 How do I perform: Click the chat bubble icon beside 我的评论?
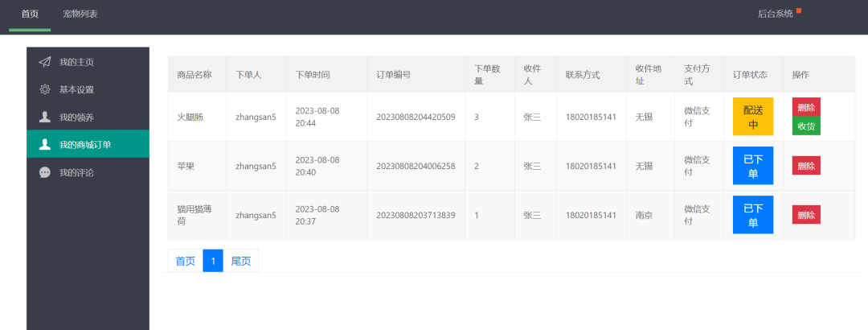(45, 172)
